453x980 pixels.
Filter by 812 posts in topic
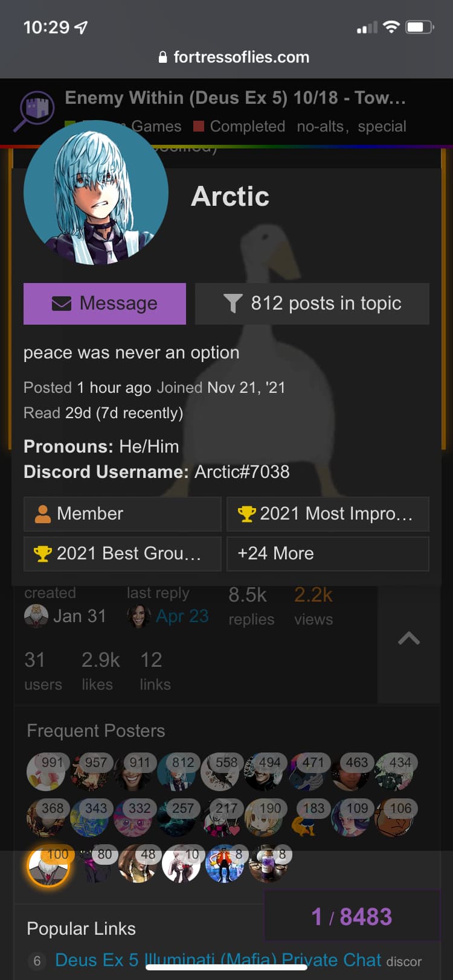312,304
